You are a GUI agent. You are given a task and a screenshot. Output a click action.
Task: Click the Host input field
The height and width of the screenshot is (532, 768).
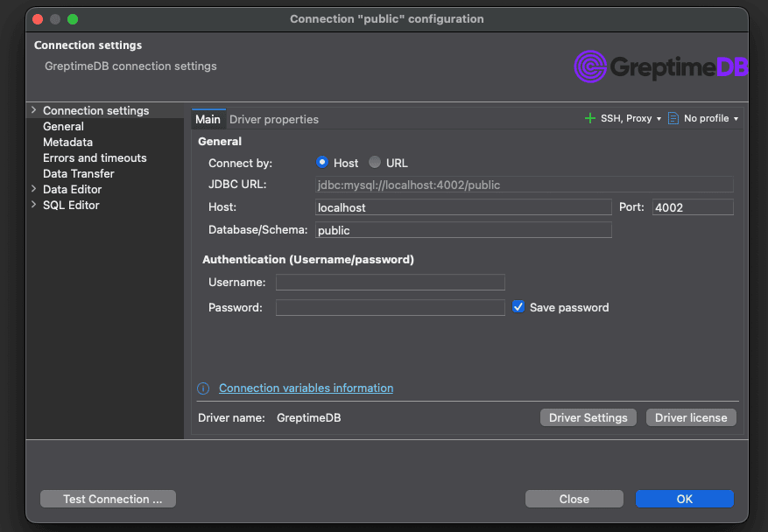[x=463, y=207]
